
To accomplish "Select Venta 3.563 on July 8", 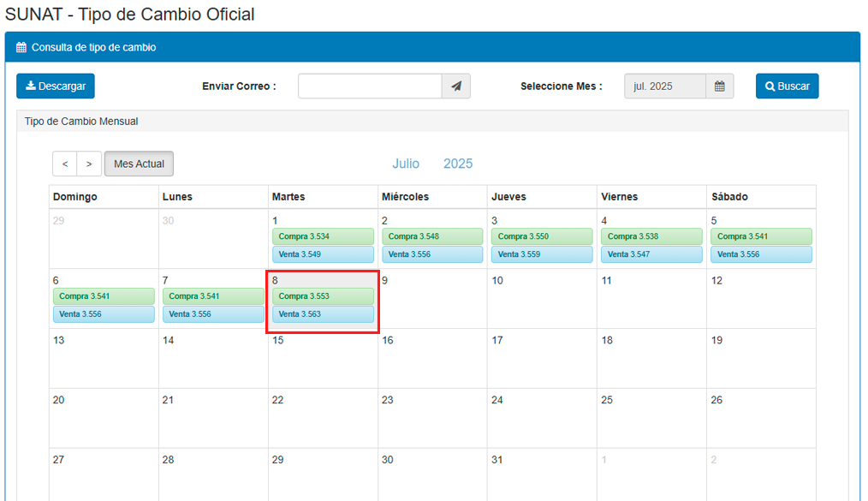I will click(x=323, y=314).
